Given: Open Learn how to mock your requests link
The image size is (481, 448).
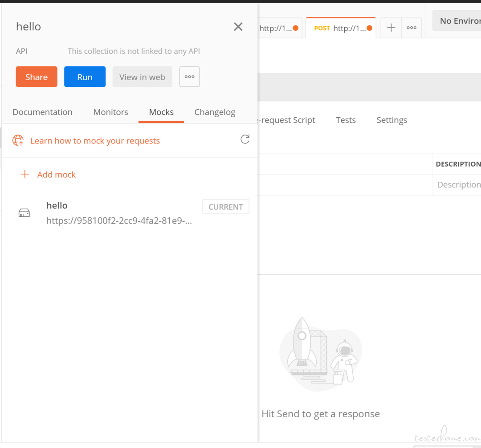Looking at the screenshot, I should coord(95,141).
